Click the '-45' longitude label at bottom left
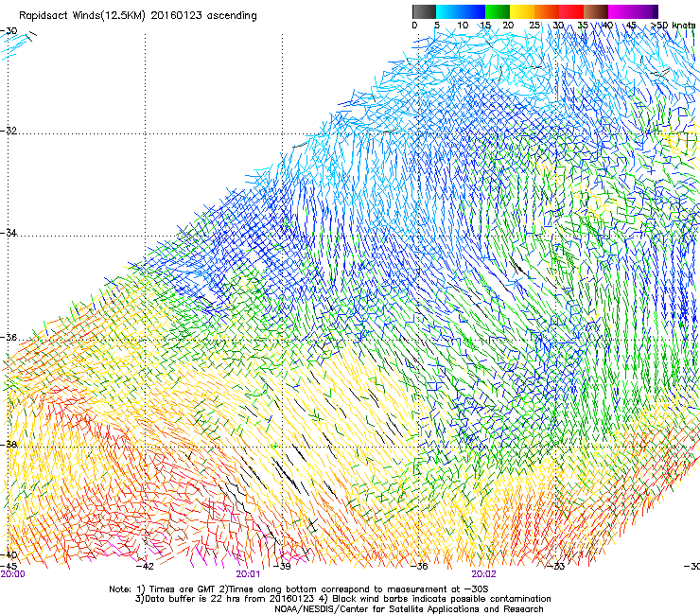This screenshot has height=615, width=700. tap(9, 566)
